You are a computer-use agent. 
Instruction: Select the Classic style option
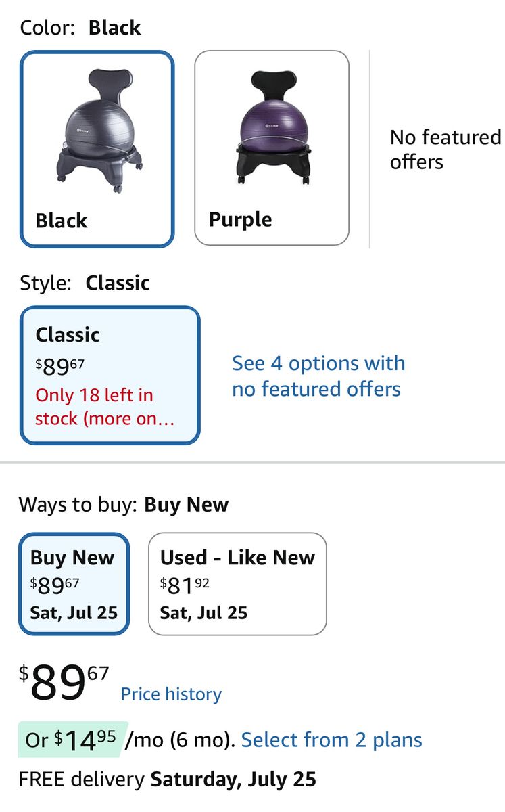(x=110, y=376)
